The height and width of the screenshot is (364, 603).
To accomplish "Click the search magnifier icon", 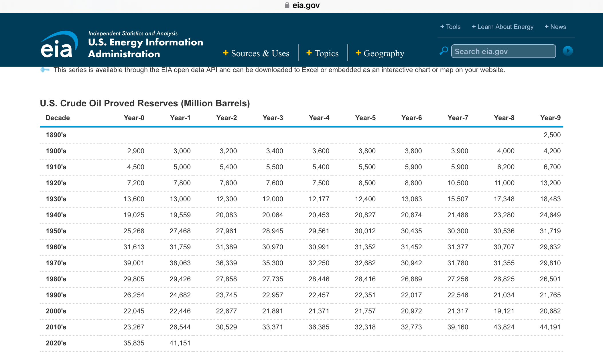I will coord(444,51).
